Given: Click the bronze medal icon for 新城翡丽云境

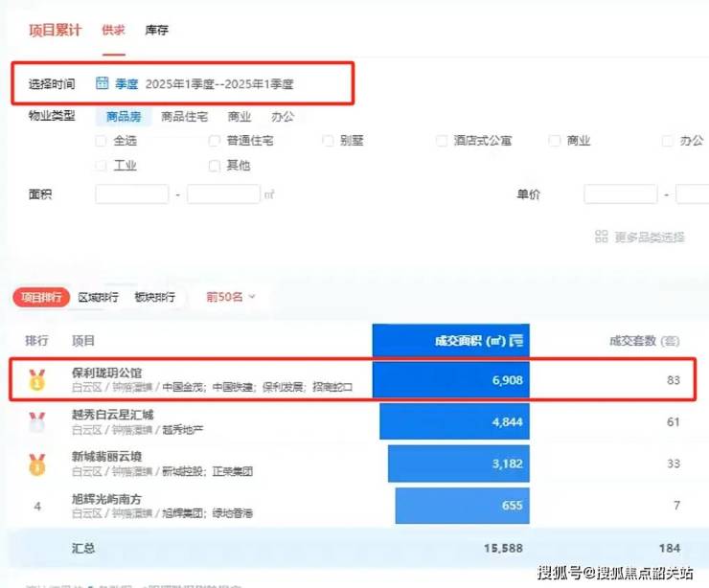Looking at the screenshot, I should (x=37, y=464).
